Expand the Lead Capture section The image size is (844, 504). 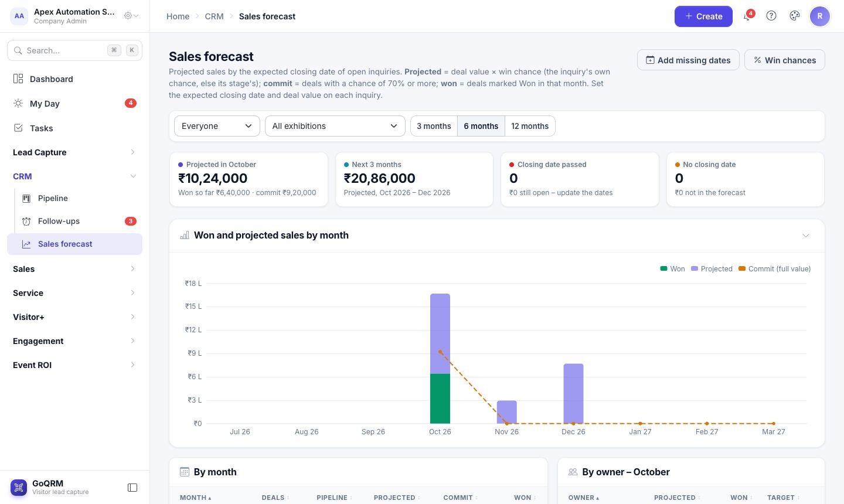[x=74, y=152]
